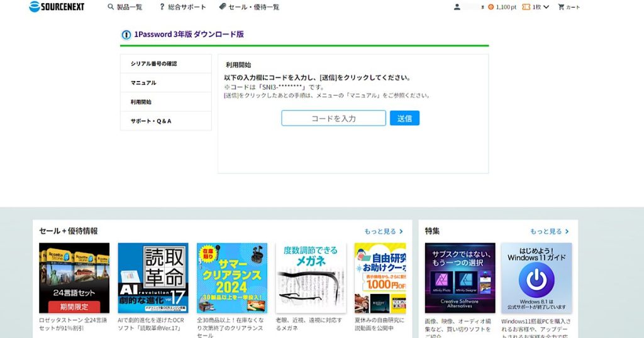Open the カート shopping cart

569,7
